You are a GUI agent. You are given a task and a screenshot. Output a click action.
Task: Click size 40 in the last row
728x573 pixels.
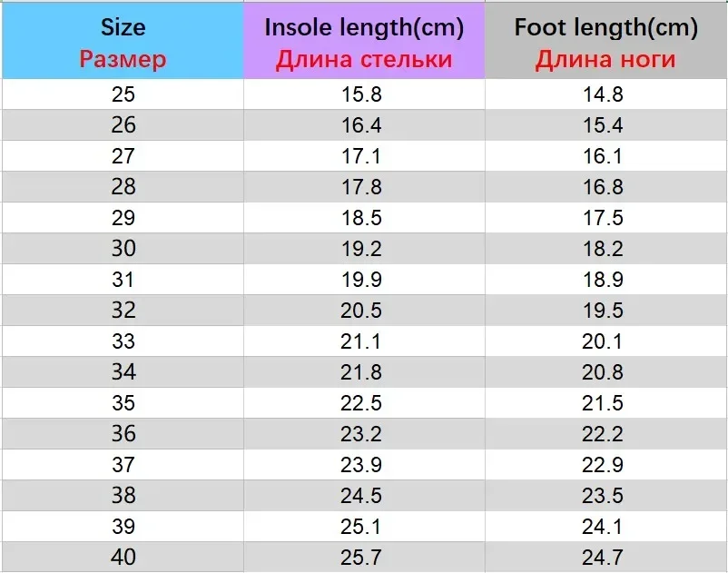pyautogui.click(x=123, y=557)
